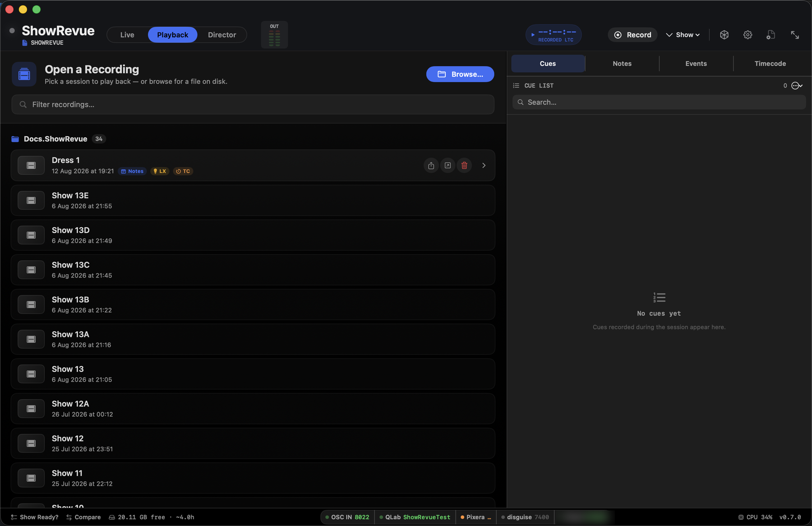
Task: Click the Dress 1 film thumbnail
Action: tap(31, 166)
